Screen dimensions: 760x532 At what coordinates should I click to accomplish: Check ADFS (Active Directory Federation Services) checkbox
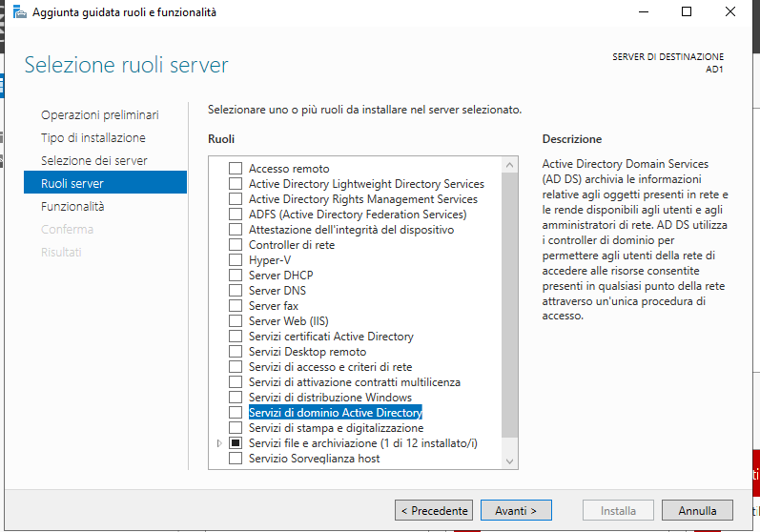tap(236, 215)
